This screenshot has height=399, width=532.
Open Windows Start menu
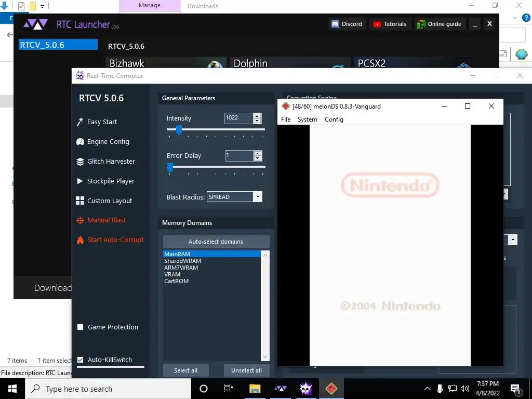coord(12,389)
